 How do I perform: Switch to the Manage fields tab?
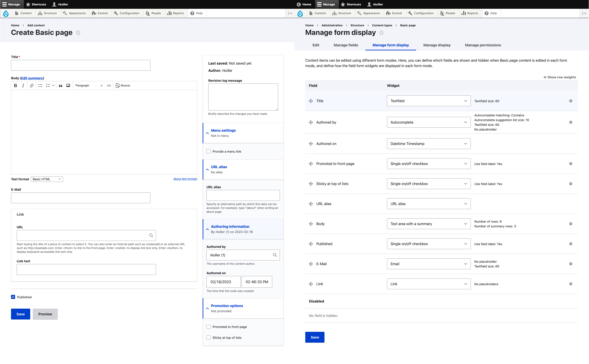[x=346, y=45]
